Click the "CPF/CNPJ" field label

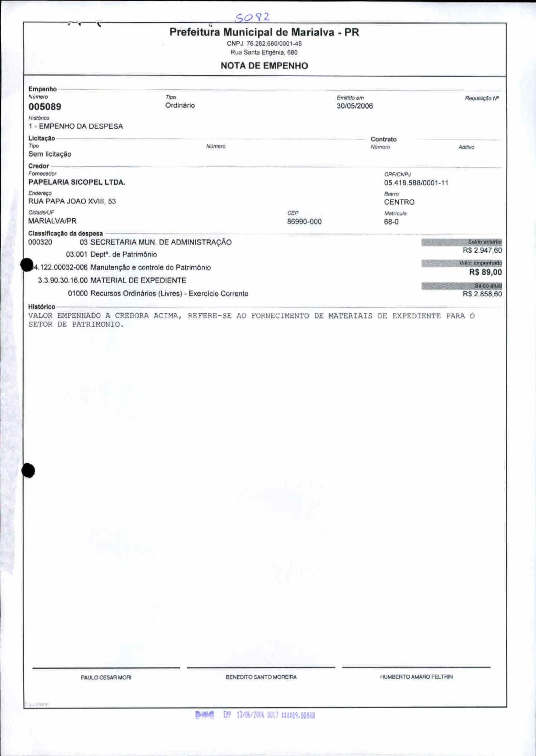pos(397,174)
